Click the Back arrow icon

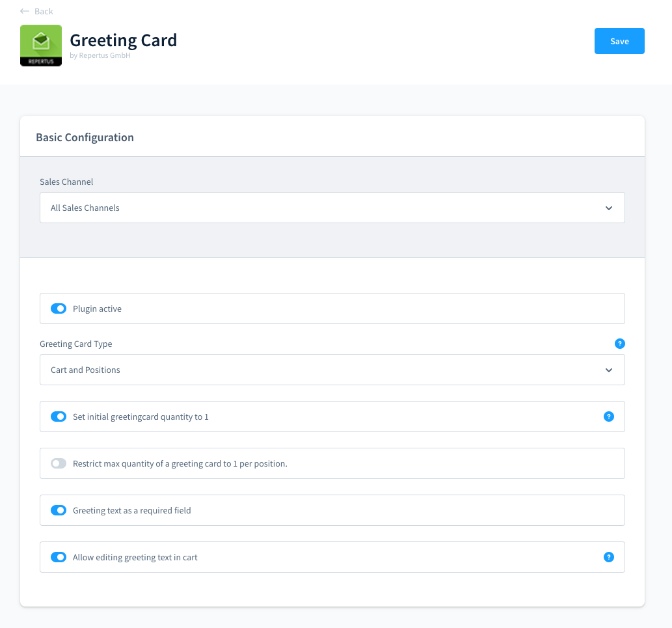25,11
